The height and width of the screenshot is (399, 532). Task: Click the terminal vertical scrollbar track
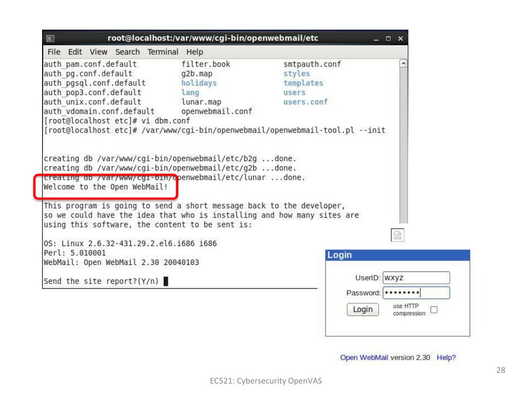click(403, 145)
